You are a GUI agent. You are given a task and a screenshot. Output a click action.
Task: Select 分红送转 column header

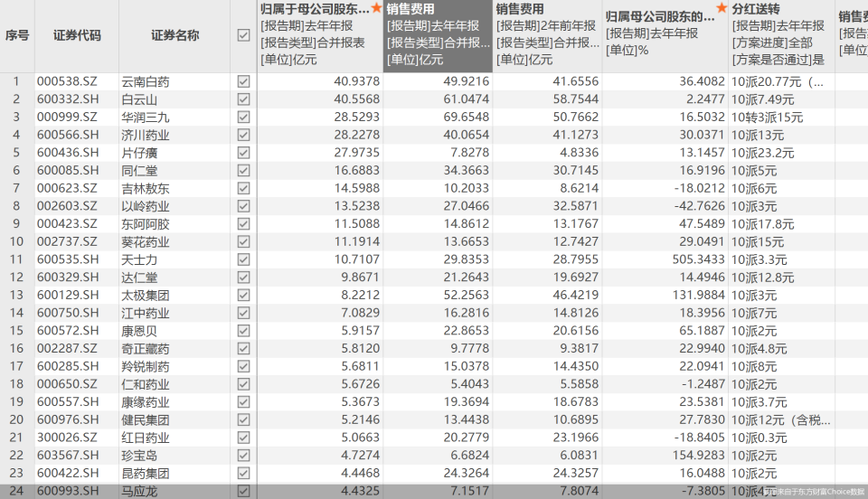point(781,35)
